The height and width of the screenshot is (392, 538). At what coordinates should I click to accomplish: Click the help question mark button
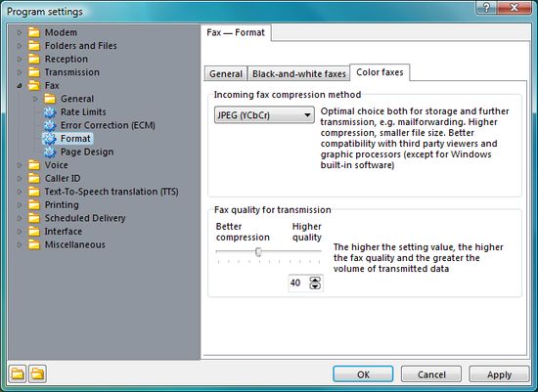tap(486, 7)
